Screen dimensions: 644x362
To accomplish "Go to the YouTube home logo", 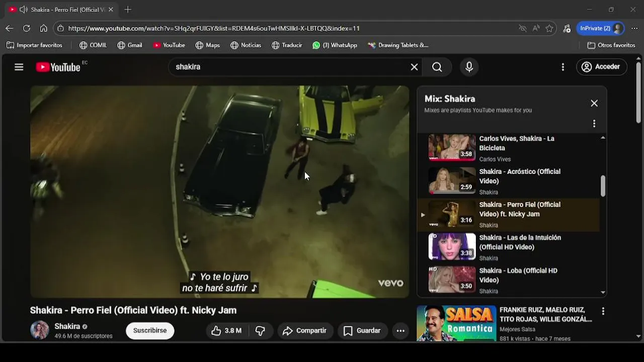I will (x=58, y=67).
